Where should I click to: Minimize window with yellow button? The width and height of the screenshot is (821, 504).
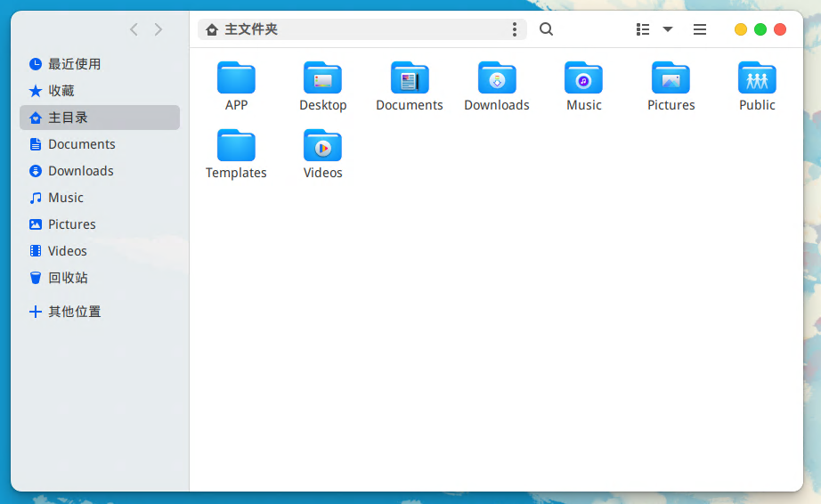tap(740, 29)
